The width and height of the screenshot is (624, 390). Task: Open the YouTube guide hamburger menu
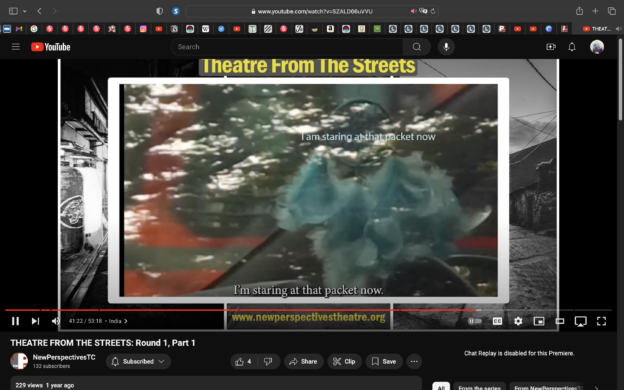tap(16, 47)
